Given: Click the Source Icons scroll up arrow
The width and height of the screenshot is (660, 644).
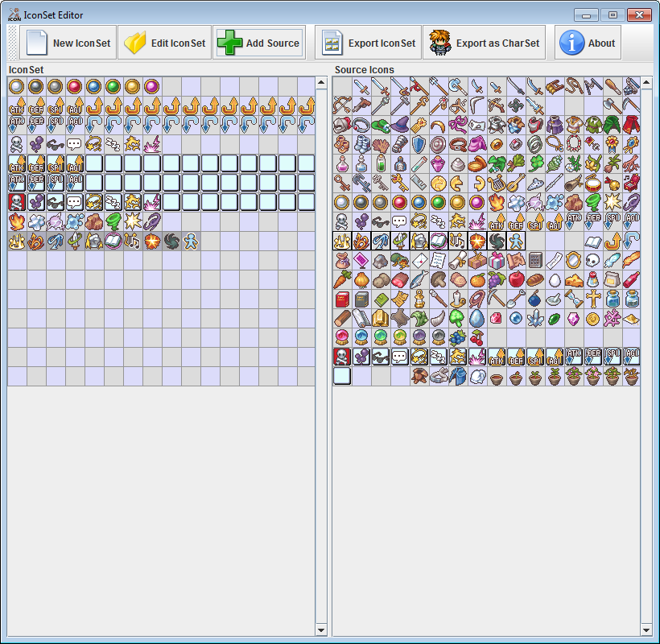Looking at the screenshot, I should pos(646,82).
